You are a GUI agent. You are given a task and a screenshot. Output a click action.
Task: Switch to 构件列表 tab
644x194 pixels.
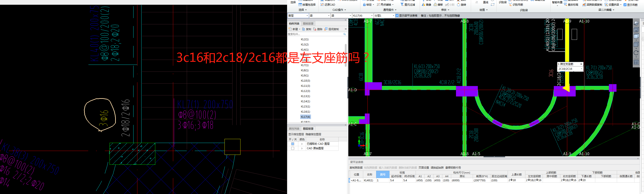(x=294, y=24)
